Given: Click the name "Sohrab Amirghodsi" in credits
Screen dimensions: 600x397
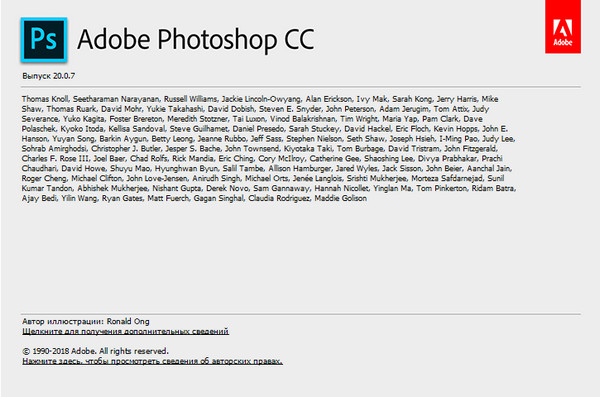Looking at the screenshot, I should coord(54,149).
